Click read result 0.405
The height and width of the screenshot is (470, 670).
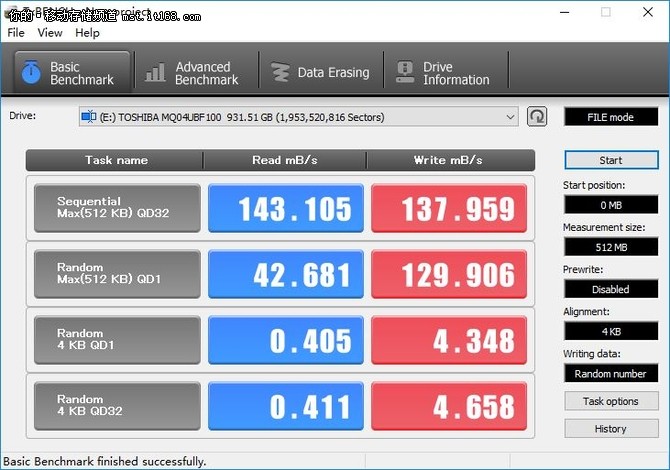[x=286, y=340]
